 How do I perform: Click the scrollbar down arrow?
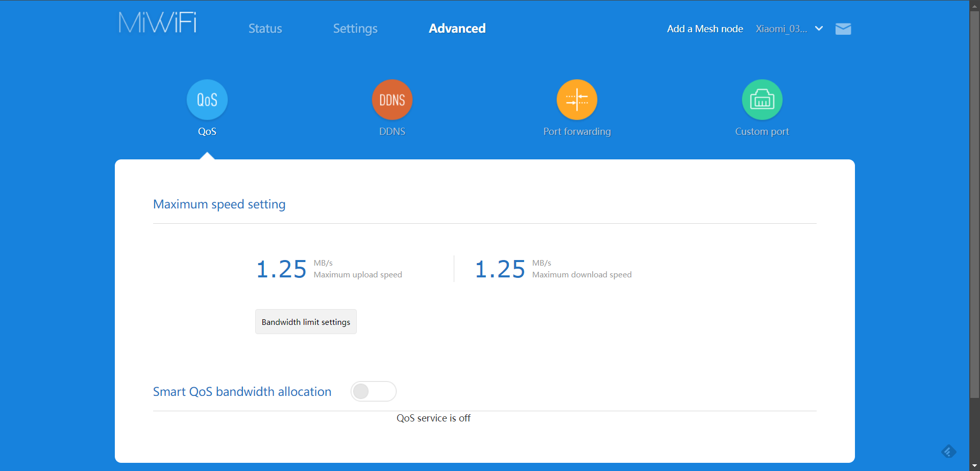(x=975, y=466)
